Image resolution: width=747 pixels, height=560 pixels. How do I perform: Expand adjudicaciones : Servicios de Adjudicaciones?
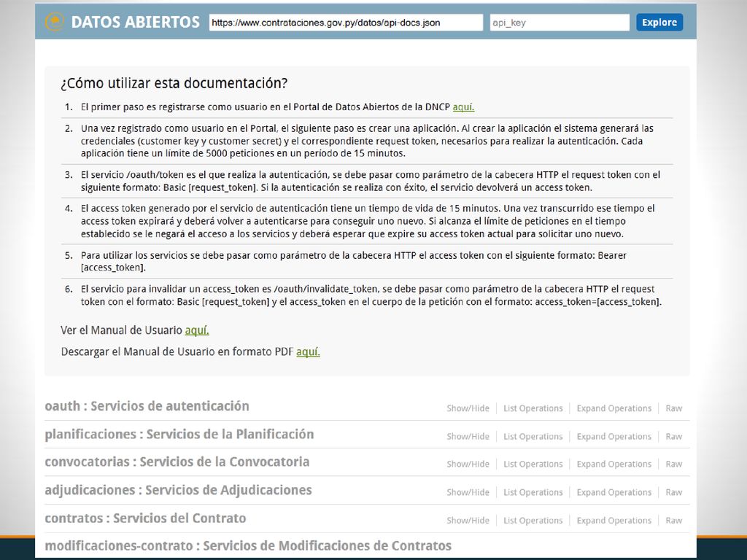178,490
